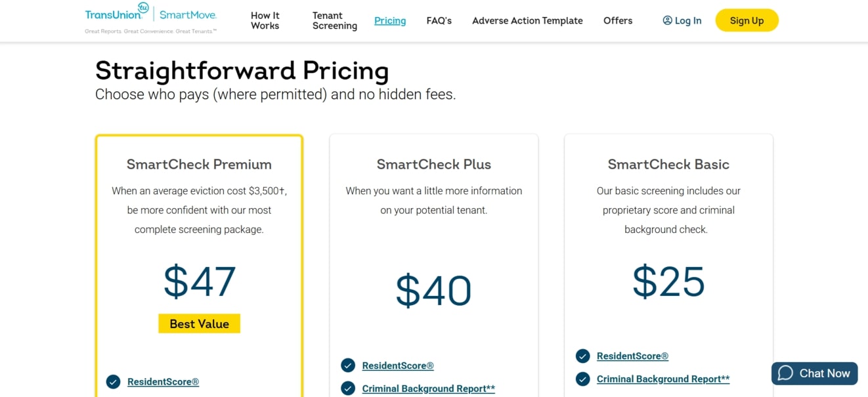This screenshot has height=397, width=868.
Task: Click checkmark icon beside Plus ResidentScore
Action: [348, 366]
